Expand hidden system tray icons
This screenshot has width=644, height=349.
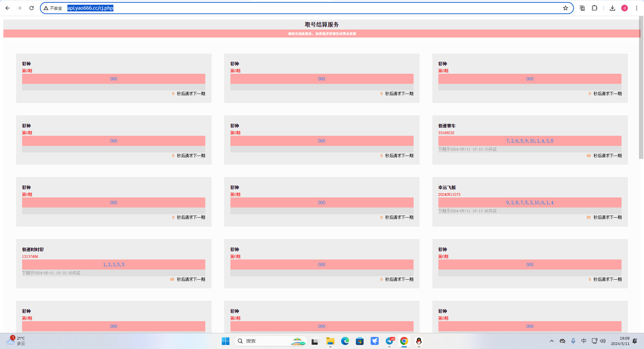pos(552,341)
